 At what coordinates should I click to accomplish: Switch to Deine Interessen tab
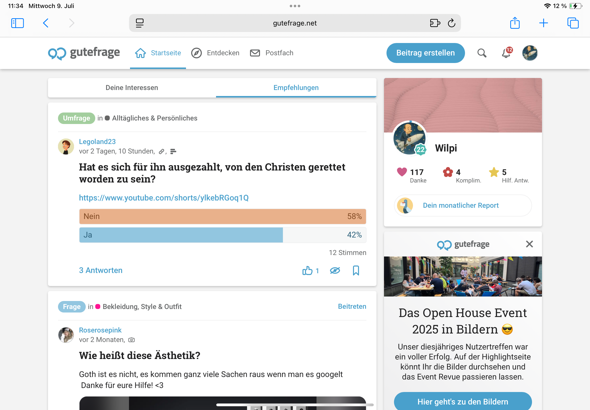point(132,88)
